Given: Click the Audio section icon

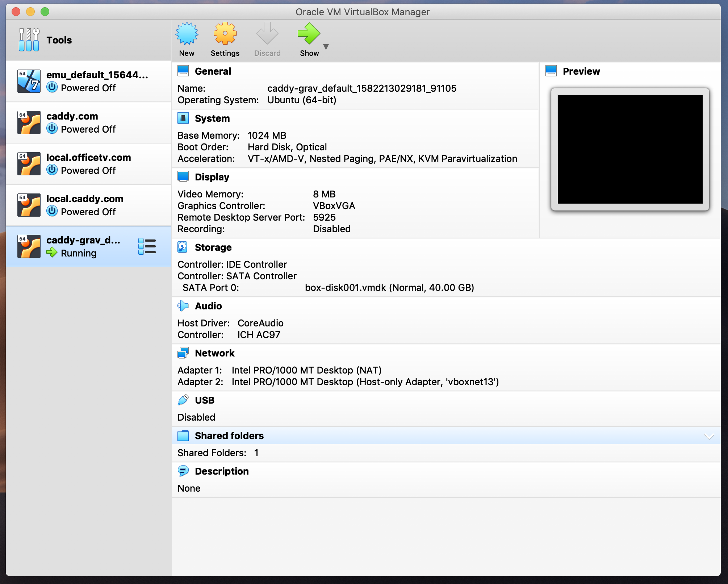Looking at the screenshot, I should (x=183, y=305).
